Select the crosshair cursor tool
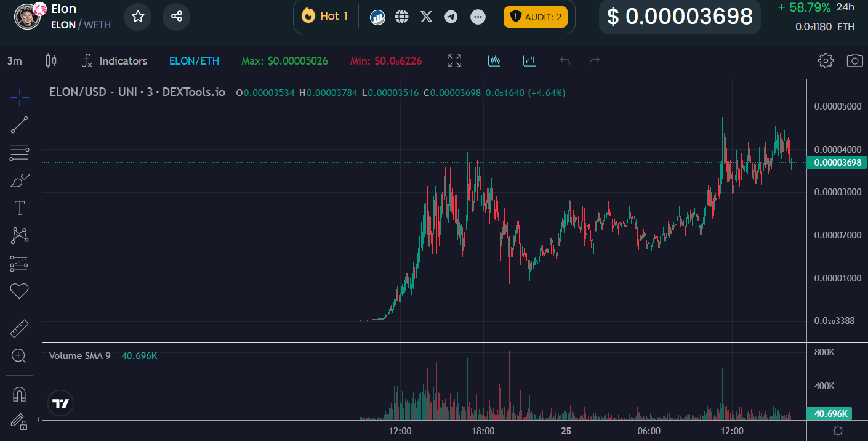The height and width of the screenshot is (441, 868). click(x=20, y=97)
